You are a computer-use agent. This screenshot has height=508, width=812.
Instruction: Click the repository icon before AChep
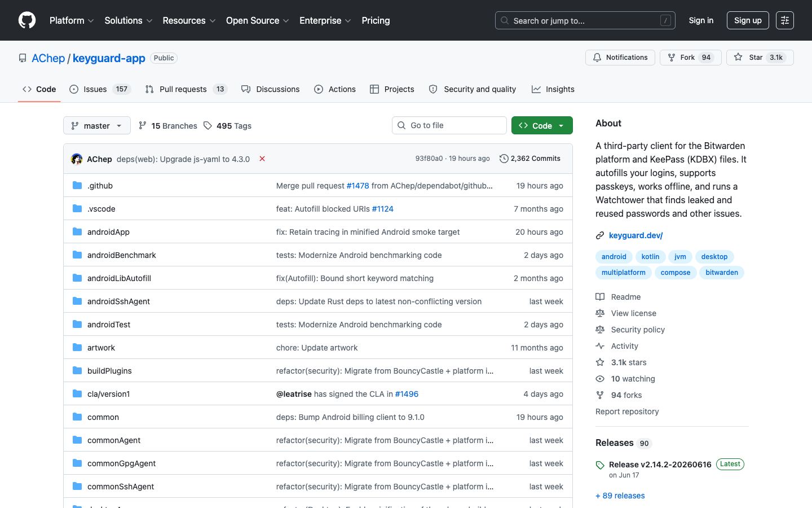tap(23, 58)
